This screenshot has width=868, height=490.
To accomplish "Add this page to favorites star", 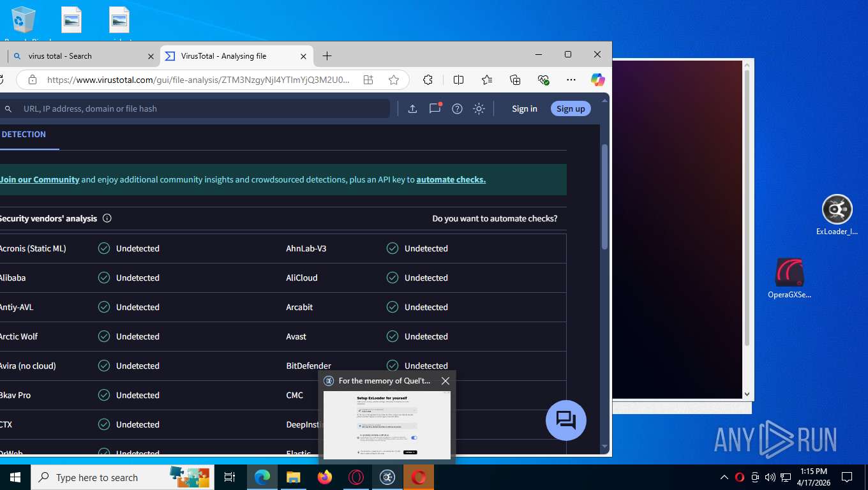I will point(394,80).
